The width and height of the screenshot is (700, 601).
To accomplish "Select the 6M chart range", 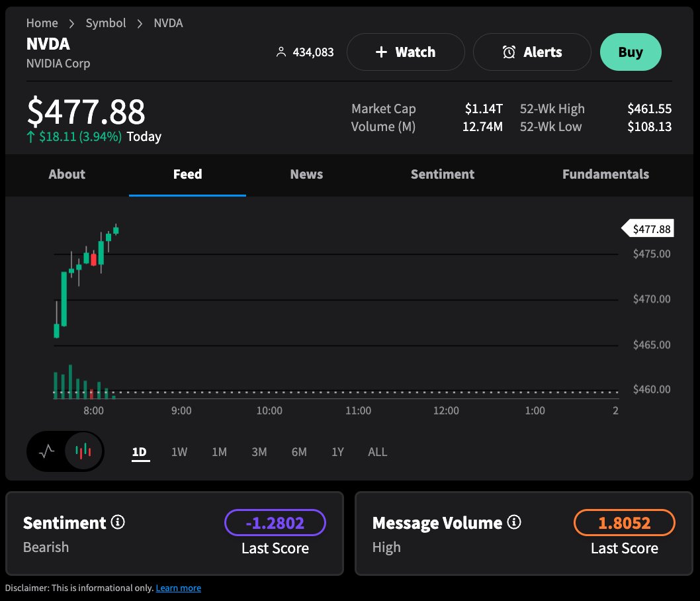I will click(299, 452).
